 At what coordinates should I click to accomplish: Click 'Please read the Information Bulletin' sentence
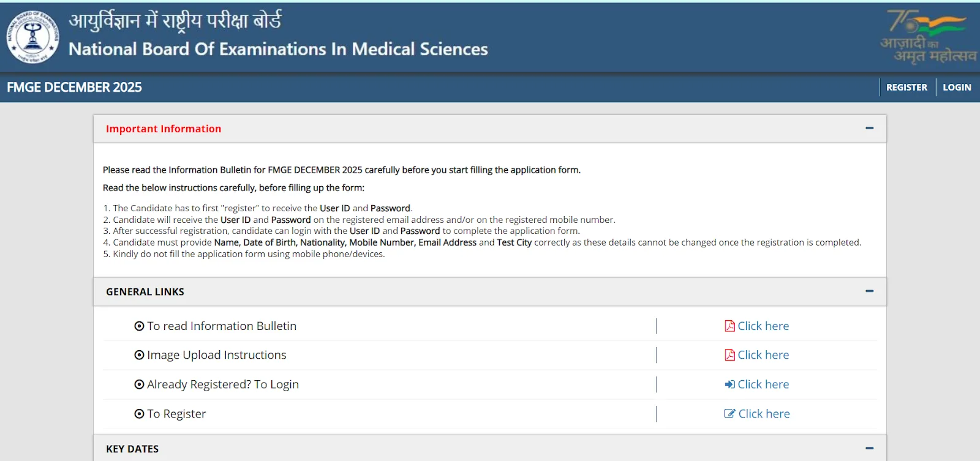coord(342,170)
